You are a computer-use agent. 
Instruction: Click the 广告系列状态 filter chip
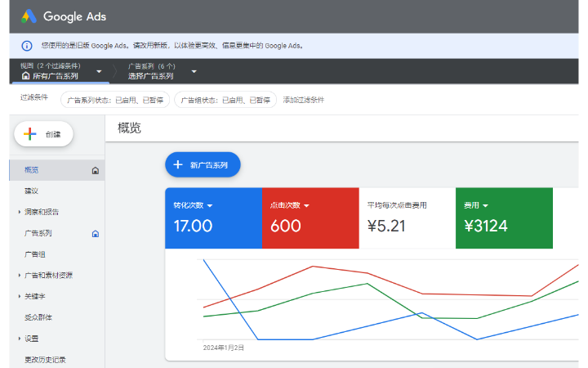115,100
